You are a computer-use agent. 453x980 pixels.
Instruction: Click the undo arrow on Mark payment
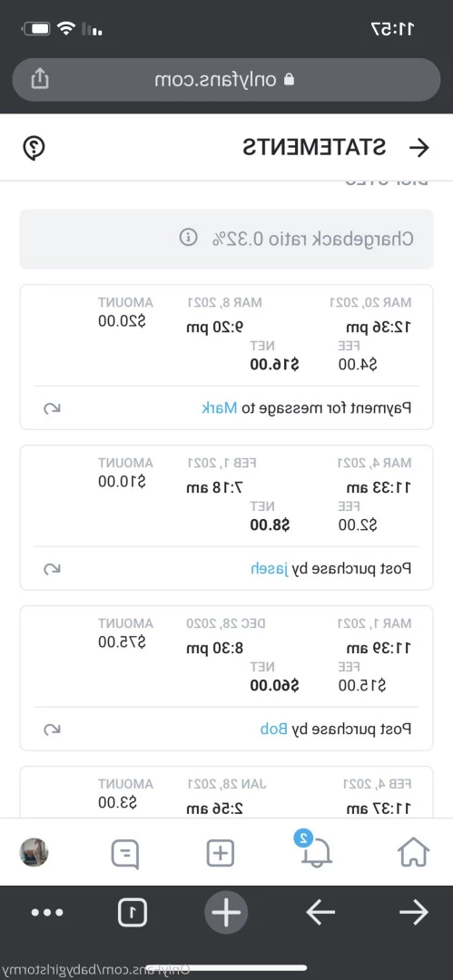(x=52, y=408)
